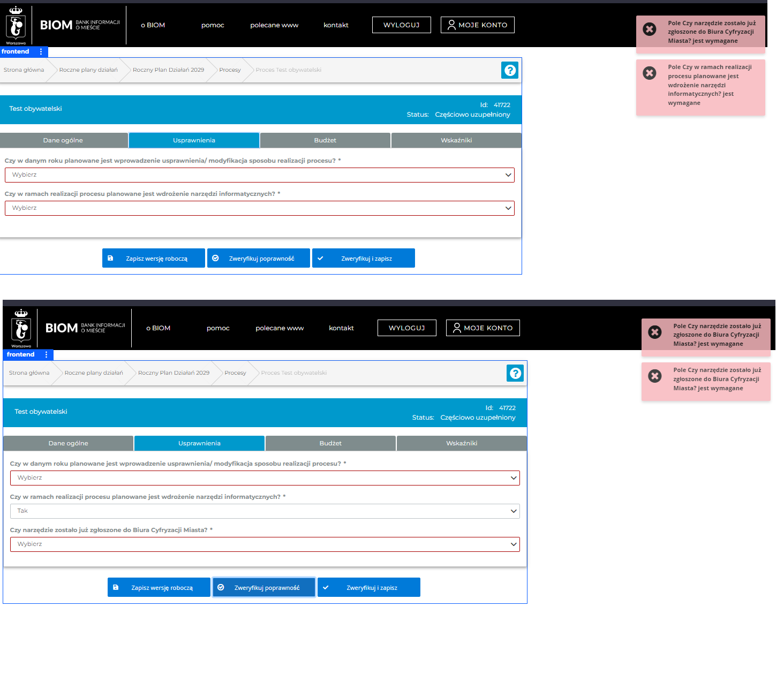Go to 'Roczny Plan Działań 2029' breadcrumb in upper view
784x675 pixels.
(x=168, y=70)
